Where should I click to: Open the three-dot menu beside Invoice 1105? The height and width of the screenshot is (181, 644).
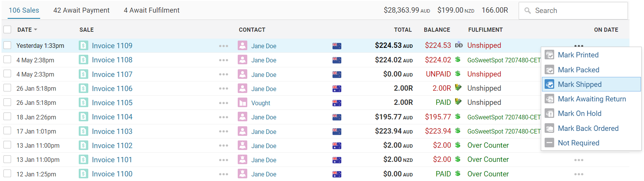pos(224,103)
